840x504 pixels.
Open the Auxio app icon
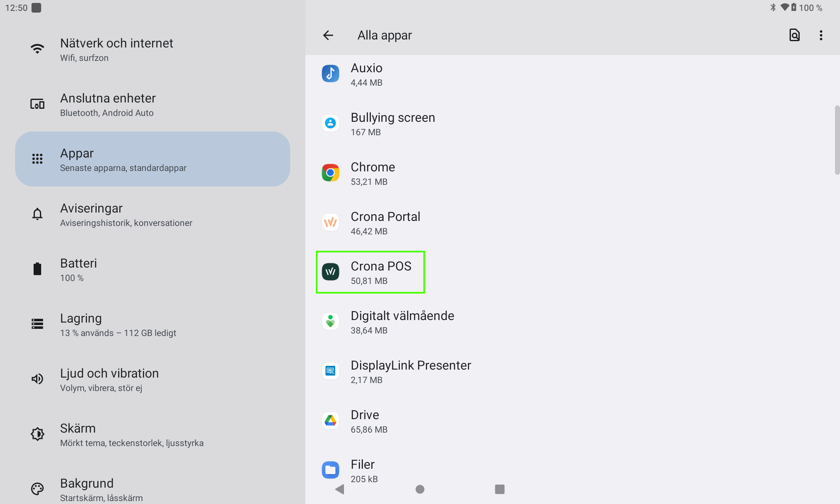(331, 74)
